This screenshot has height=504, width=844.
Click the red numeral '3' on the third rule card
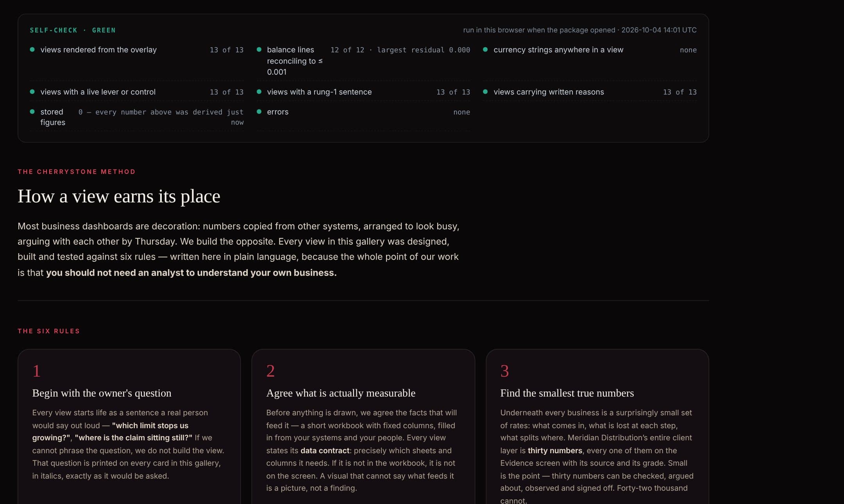504,371
